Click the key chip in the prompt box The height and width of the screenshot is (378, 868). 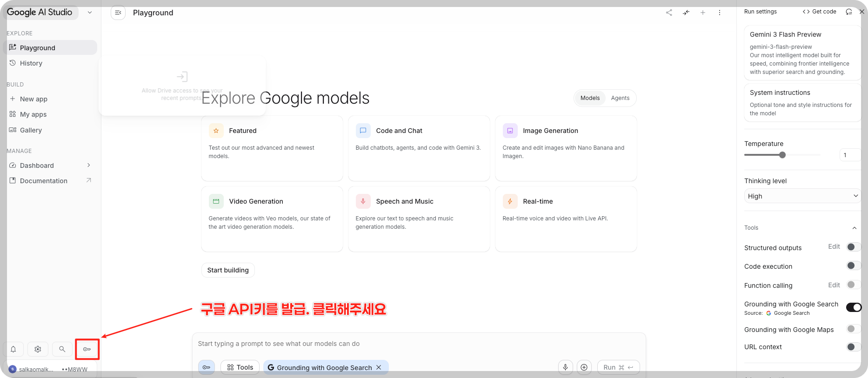tap(207, 367)
